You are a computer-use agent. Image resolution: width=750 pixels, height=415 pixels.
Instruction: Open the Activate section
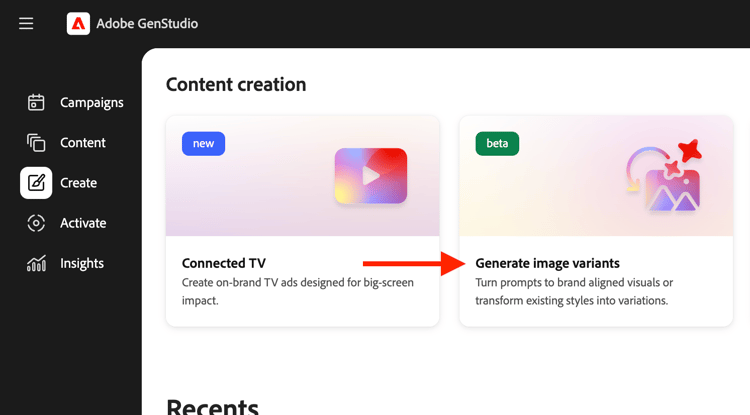(83, 223)
